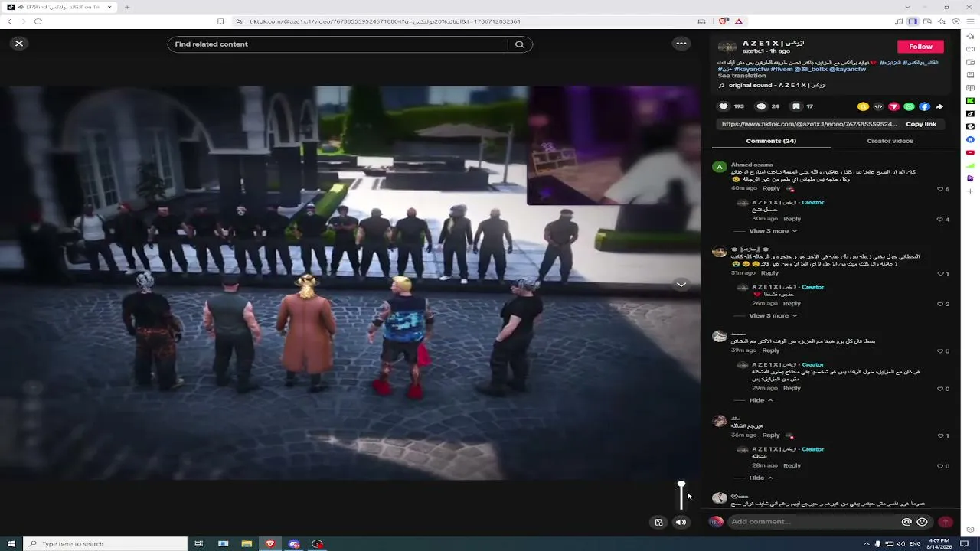Mute the video with the speaker icon
Image resolution: width=980 pixels, height=551 pixels.
(x=681, y=522)
